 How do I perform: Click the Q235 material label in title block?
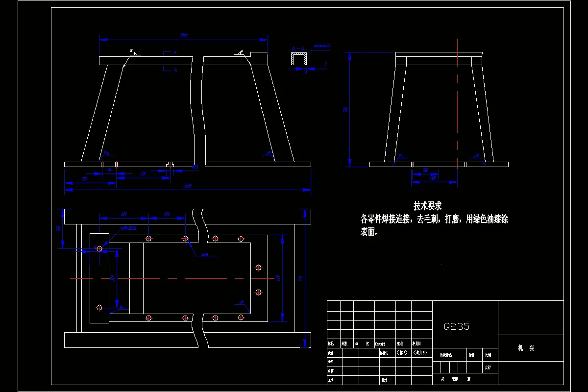[456, 326]
